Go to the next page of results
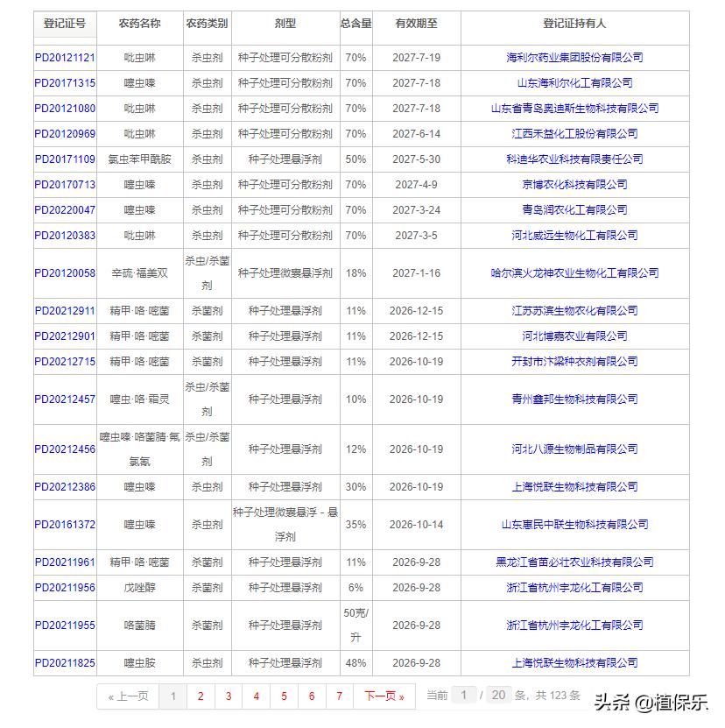Screen dimensions: 725x728 383,695
